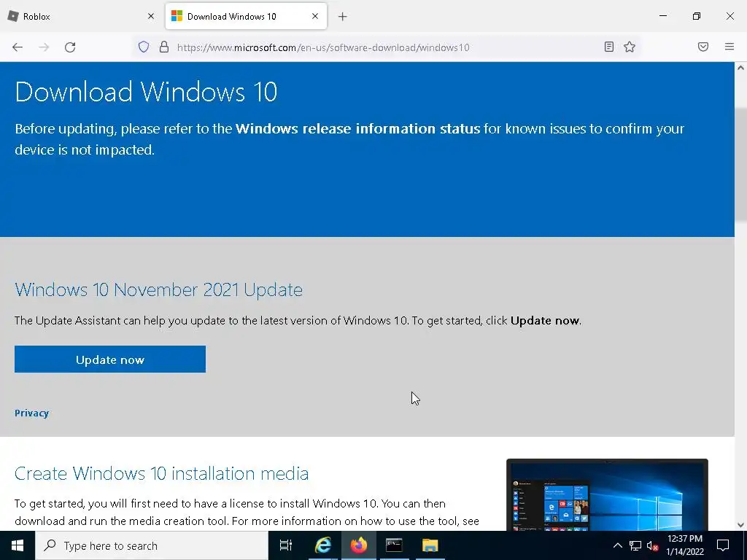Close the Download Windows 10 tab

pyautogui.click(x=315, y=16)
